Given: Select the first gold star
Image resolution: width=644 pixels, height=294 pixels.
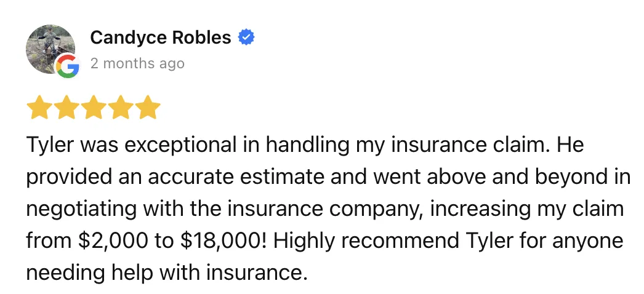Looking at the screenshot, I should [39, 108].
